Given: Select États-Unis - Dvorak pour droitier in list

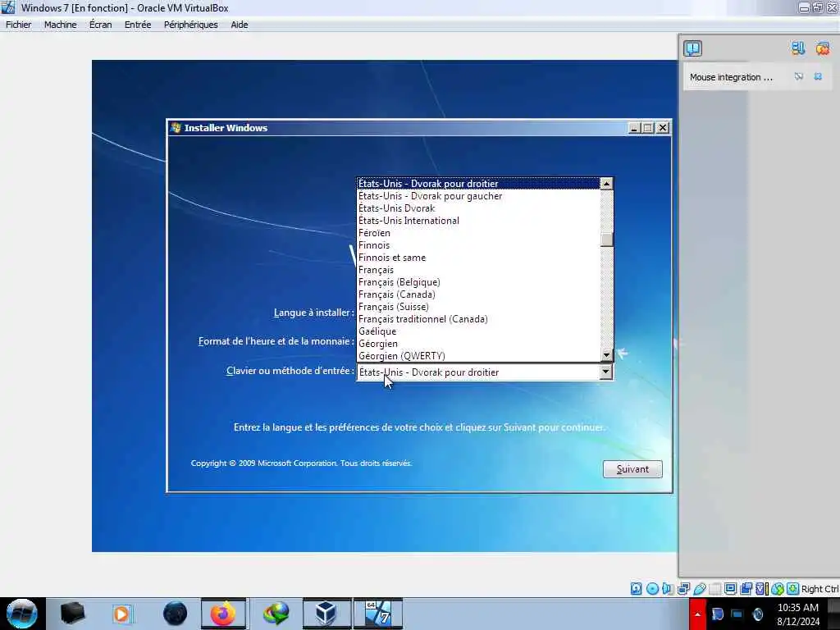Looking at the screenshot, I should [x=478, y=184].
